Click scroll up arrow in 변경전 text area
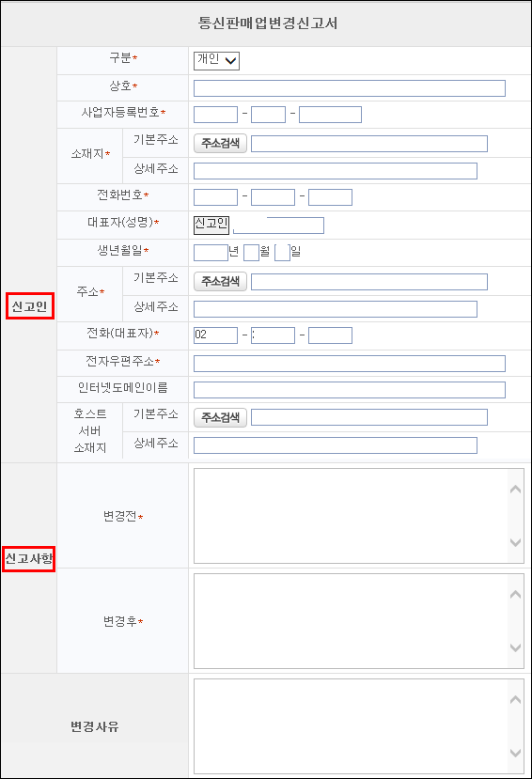 click(x=516, y=490)
